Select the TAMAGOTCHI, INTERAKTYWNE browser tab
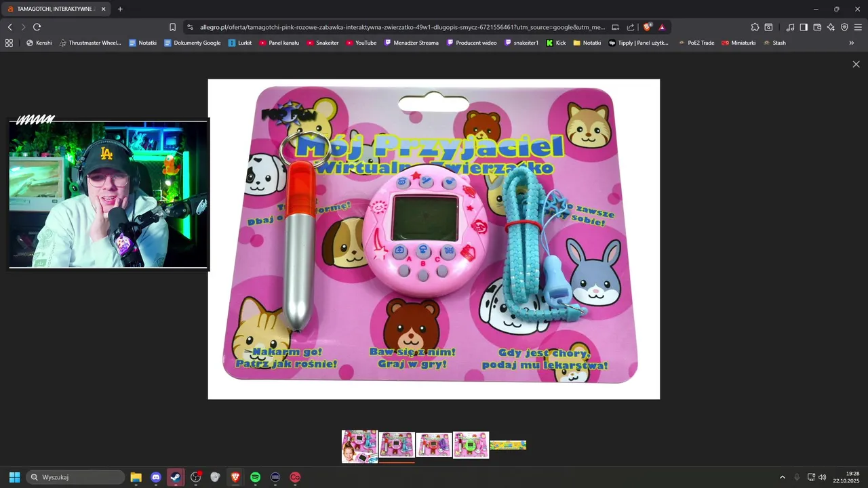Viewport: 868px width, 488px height. [x=56, y=9]
